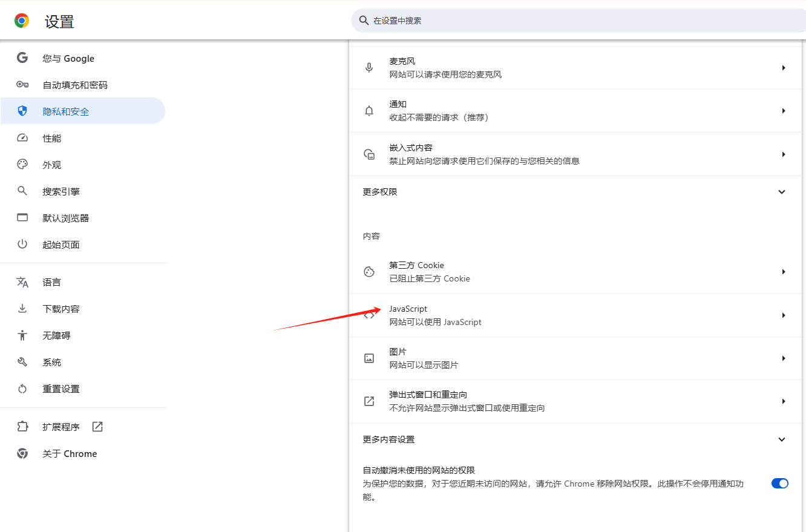Focus the 在设置中搜索 search field
The image size is (806, 532).
point(578,21)
